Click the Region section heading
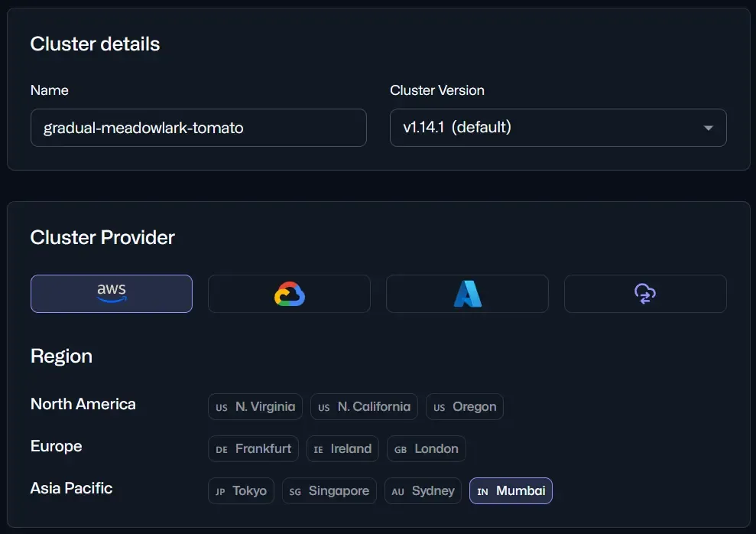756x534 pixels. coord(61,357)
